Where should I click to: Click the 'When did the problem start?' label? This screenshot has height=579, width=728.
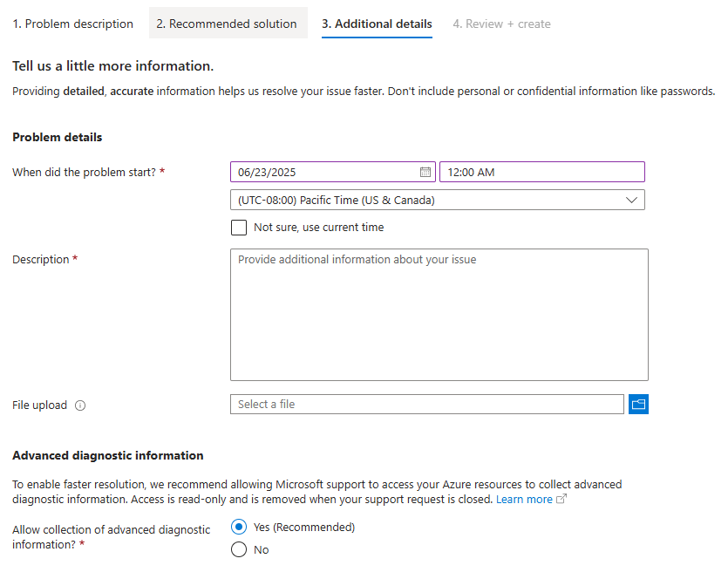pyautogui.click(x=84, y=173)
